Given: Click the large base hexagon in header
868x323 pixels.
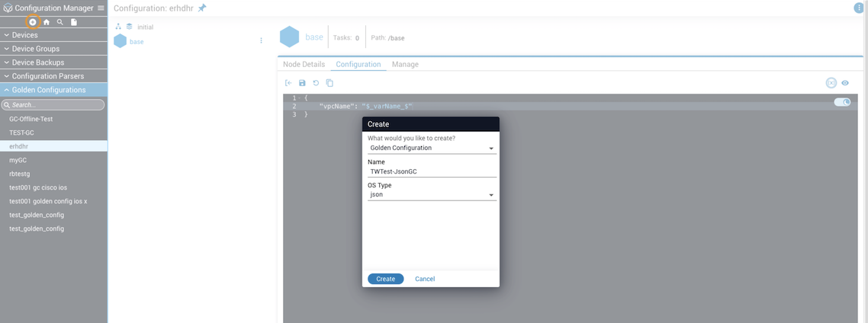Looking at the screenshot, I should [x=290, y=37].
